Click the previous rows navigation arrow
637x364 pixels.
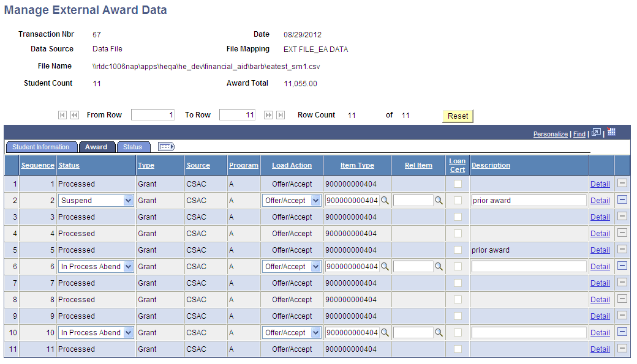74,114
